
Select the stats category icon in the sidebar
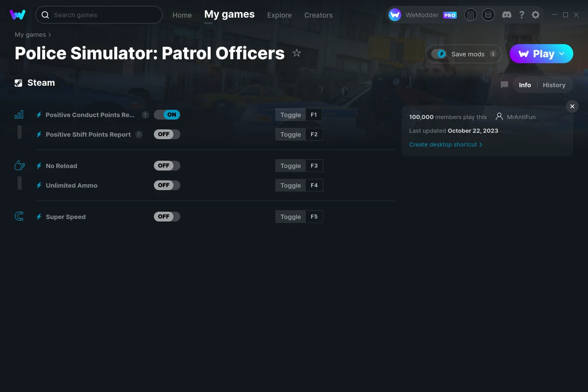tap(20, 114)
